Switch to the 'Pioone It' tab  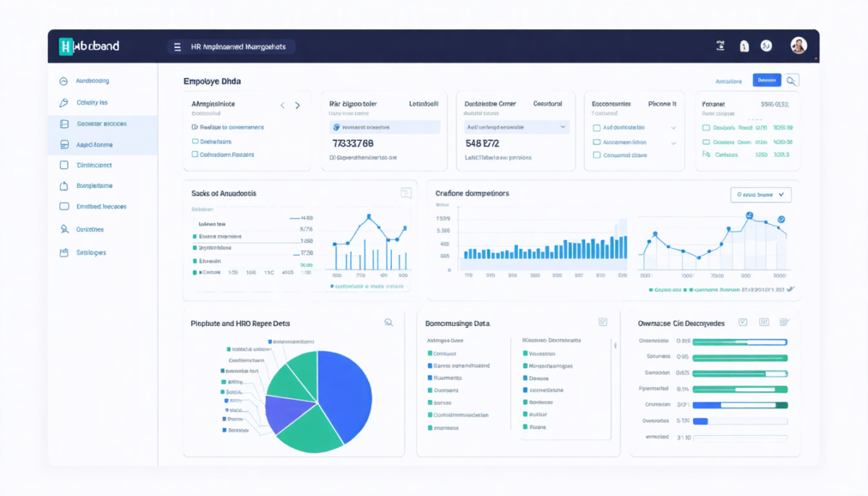click(x=662, y=104)
